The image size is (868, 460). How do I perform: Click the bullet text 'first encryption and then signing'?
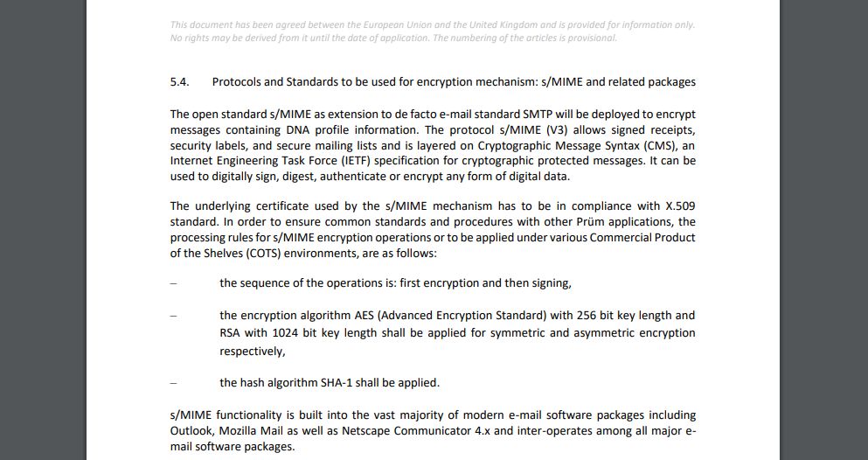pos(485,283)
